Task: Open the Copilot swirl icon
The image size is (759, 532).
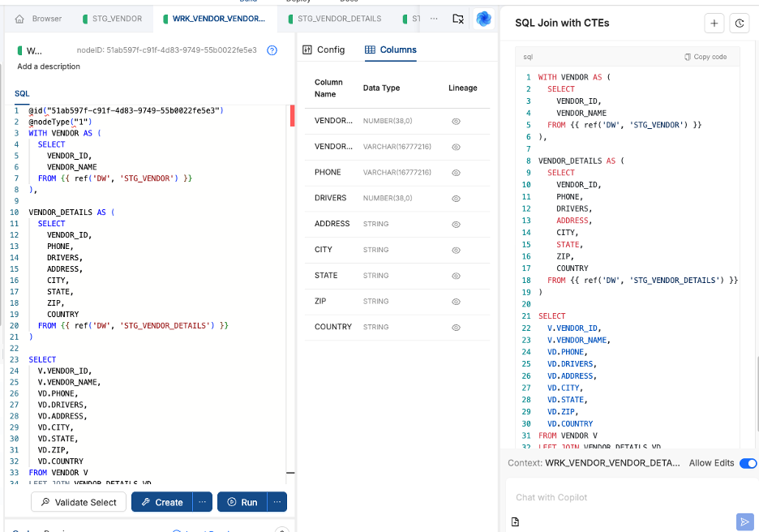Action: click(483, 19)
